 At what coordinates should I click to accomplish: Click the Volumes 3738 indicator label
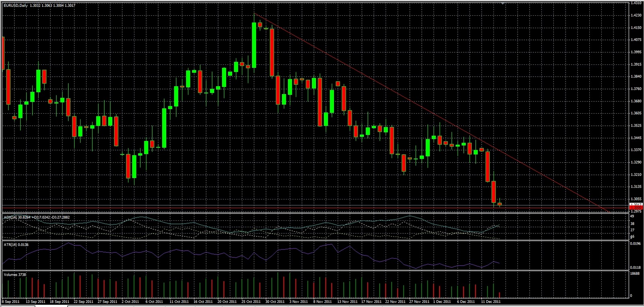pyautogui.click(x=15, y=274)
